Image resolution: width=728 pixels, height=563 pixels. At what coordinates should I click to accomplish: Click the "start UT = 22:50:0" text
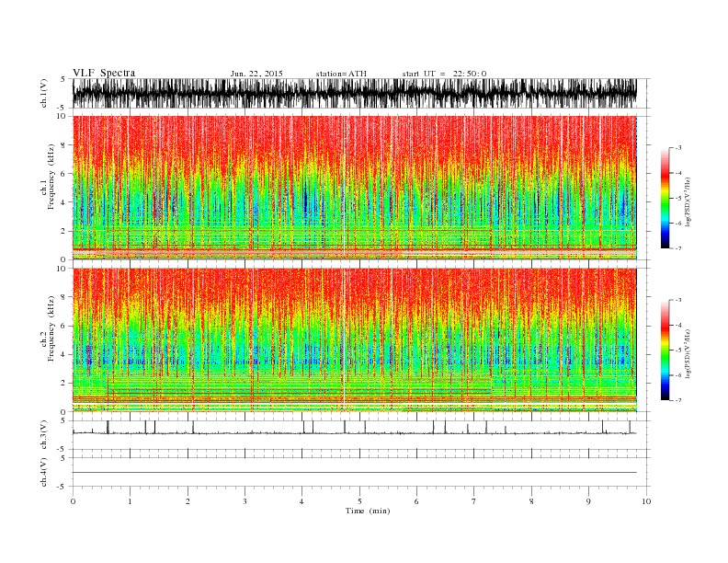click(x=444, y=74)
